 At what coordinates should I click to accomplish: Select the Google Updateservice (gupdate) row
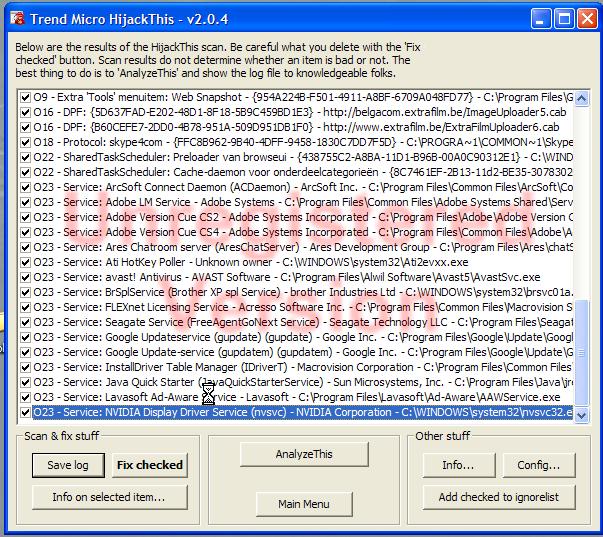click(303, 337)
